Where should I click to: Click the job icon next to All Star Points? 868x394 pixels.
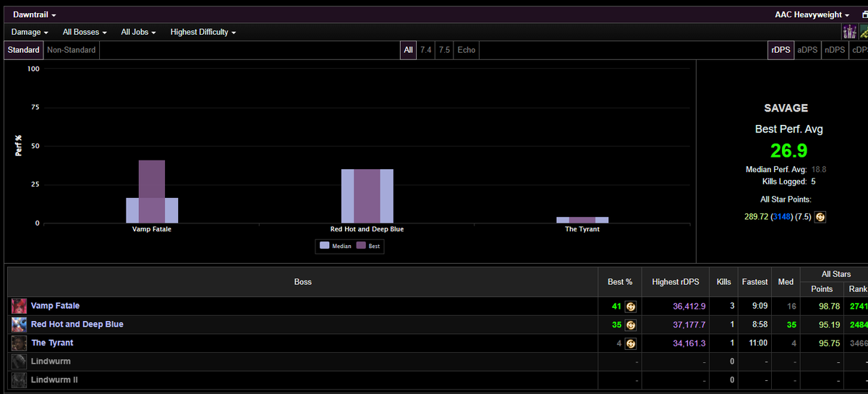[820, 217]
